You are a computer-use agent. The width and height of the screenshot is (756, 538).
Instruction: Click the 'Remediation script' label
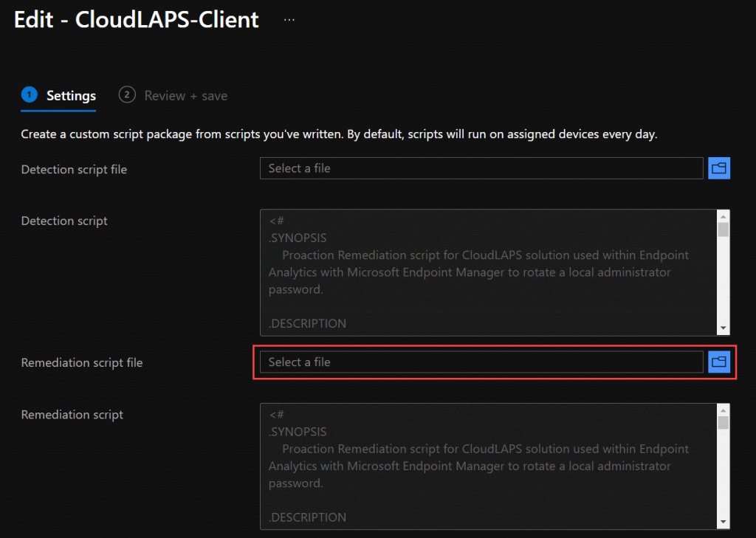[x=72, y=415]
